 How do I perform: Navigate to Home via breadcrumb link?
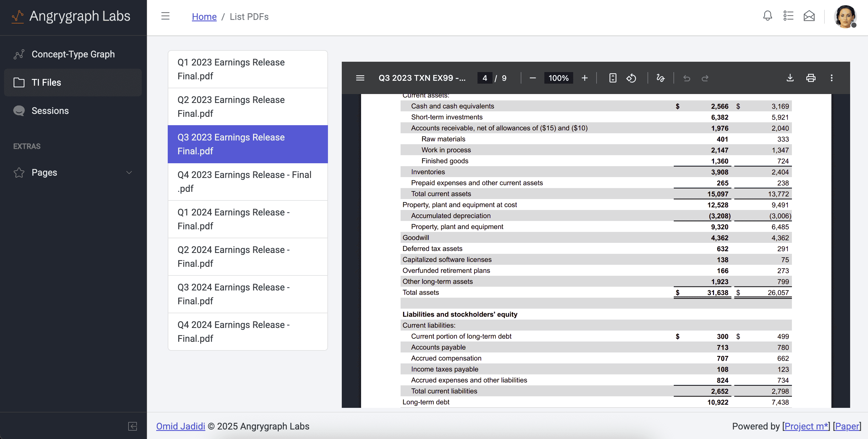click(x=204, y=16)
